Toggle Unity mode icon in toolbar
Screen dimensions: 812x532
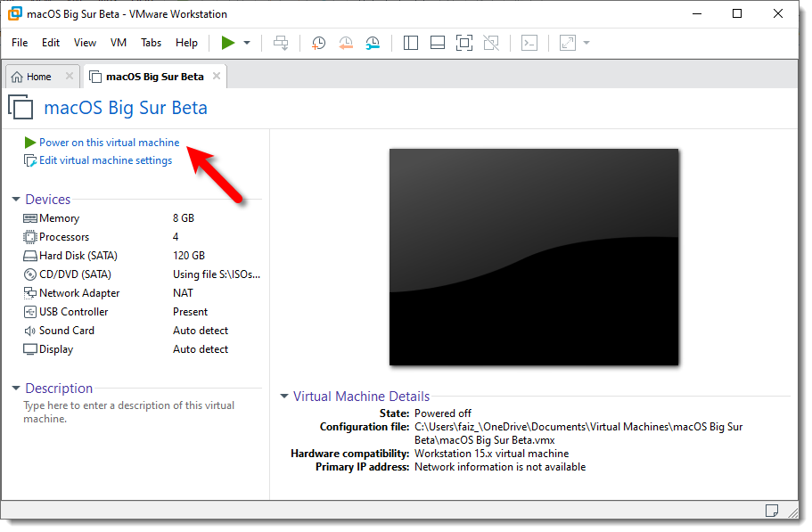click(490, 43)
